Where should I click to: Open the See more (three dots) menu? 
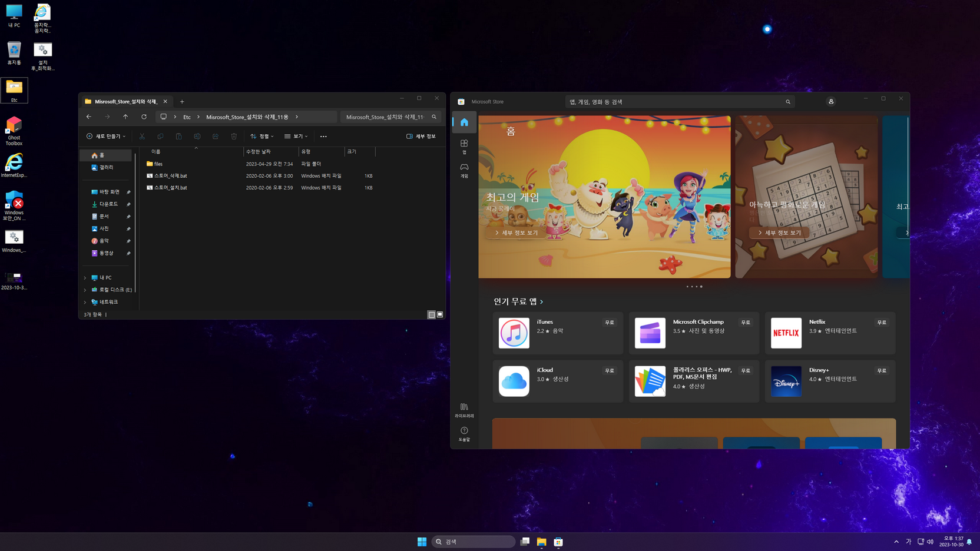323,136
